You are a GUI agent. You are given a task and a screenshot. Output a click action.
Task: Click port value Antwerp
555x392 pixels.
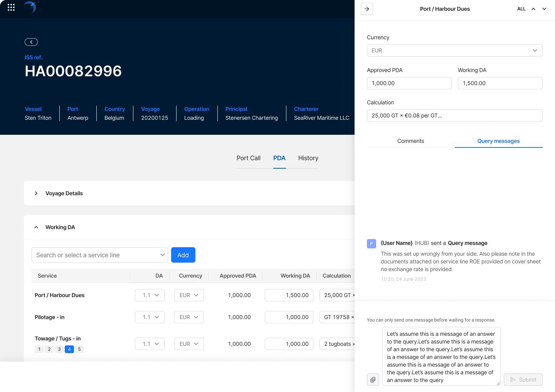point(78,118)
